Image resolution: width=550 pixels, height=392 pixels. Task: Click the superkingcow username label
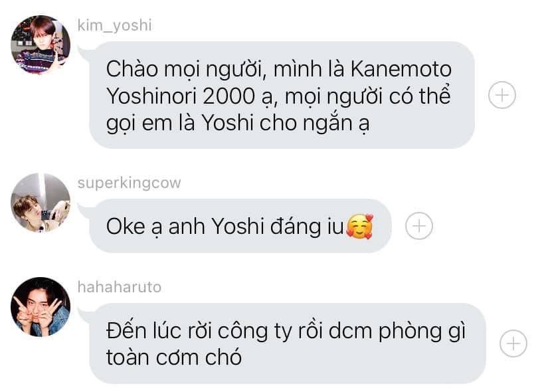(x=129, y=183)
